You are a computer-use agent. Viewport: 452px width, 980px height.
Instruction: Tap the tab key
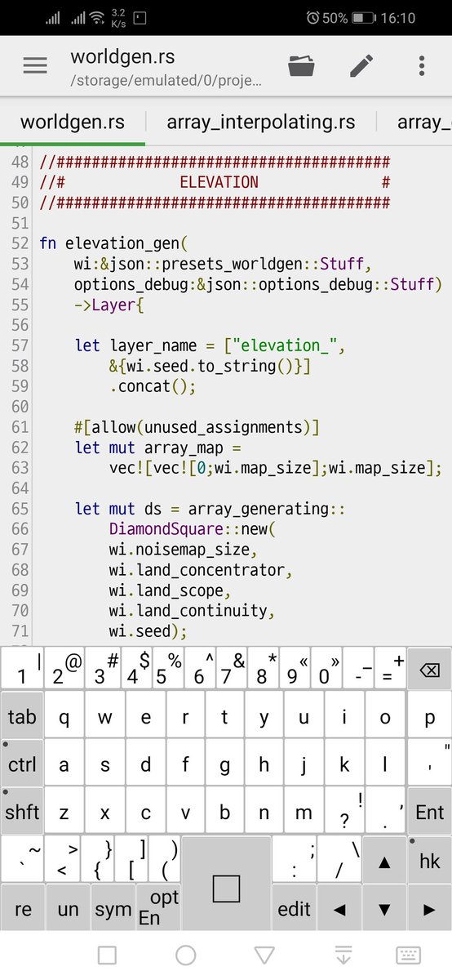click(x=21, y=716)
